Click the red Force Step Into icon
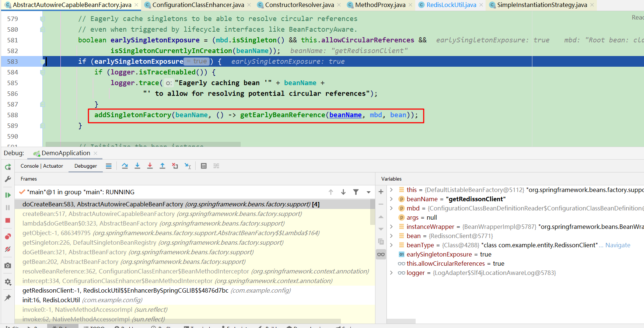Viewport: 644px width, 328px height. click(150, 166)
